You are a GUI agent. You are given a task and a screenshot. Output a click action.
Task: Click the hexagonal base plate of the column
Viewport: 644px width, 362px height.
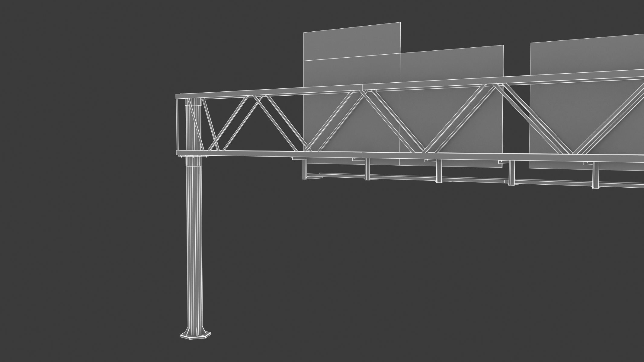tap(195, 335)
